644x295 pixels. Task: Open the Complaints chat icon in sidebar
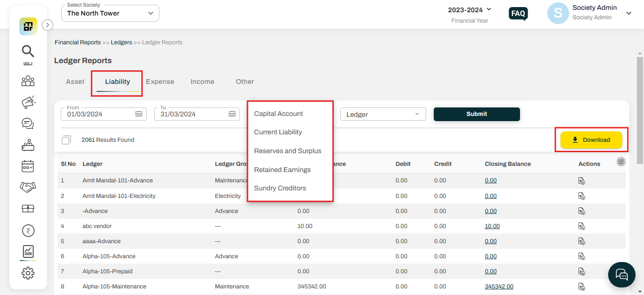[28, 123]
